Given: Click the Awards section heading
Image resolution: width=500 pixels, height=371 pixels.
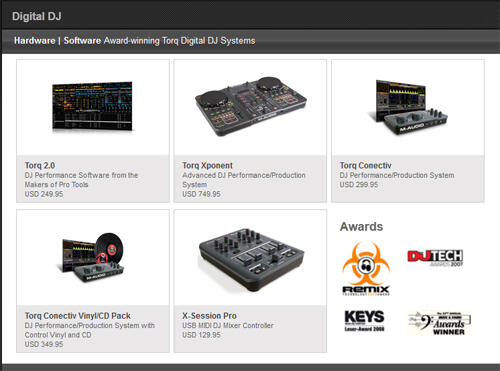Looking at the screenshot, I should click(x=361, y=227).
